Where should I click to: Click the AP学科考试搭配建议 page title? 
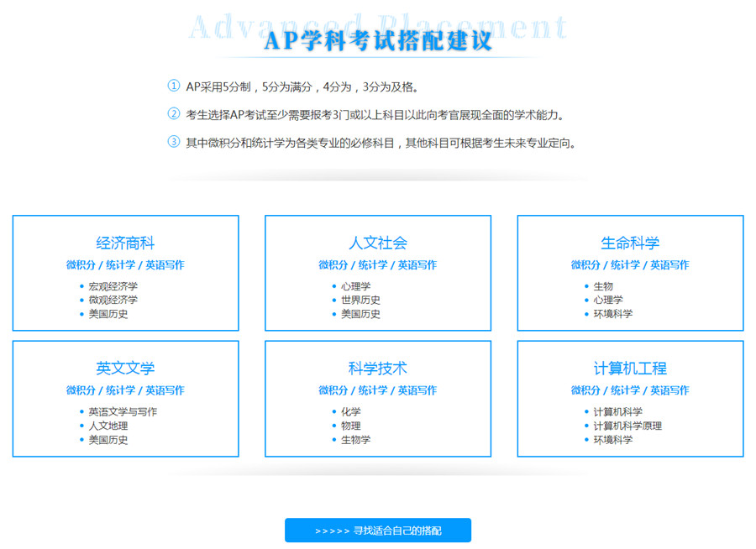point(378,41)
